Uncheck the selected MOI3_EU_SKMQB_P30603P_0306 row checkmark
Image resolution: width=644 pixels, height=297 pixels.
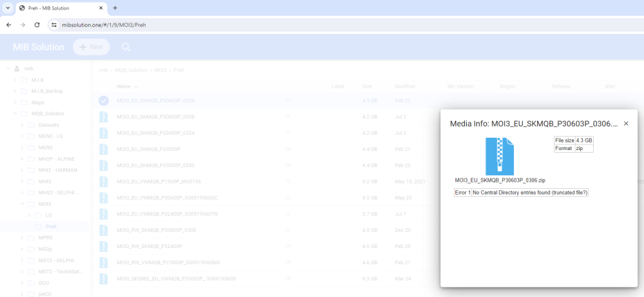point(104,101)
